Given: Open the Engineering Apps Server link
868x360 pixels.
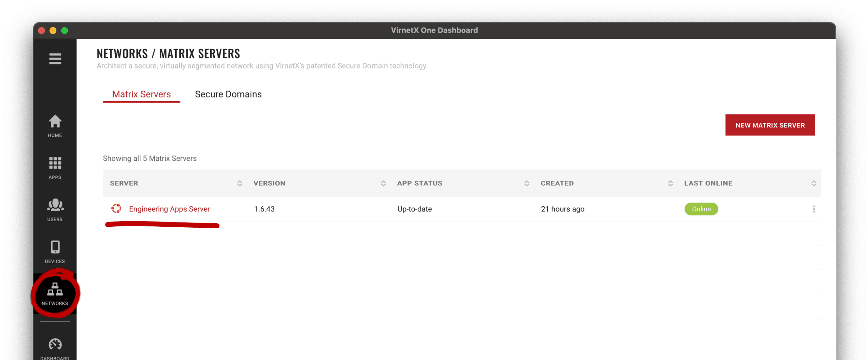Looking at the screenshot, I should pyautogui.click(x=170, y=209).
